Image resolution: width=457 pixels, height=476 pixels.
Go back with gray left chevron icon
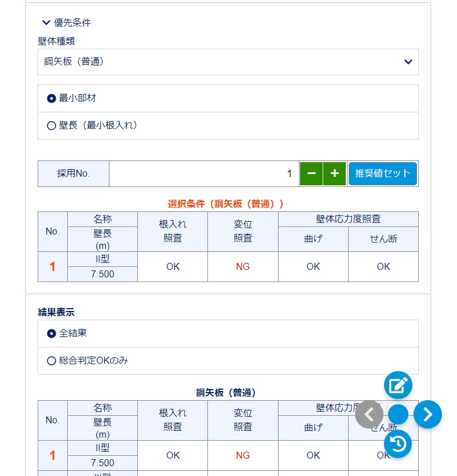pyautogui.click(x=369, y=414)
